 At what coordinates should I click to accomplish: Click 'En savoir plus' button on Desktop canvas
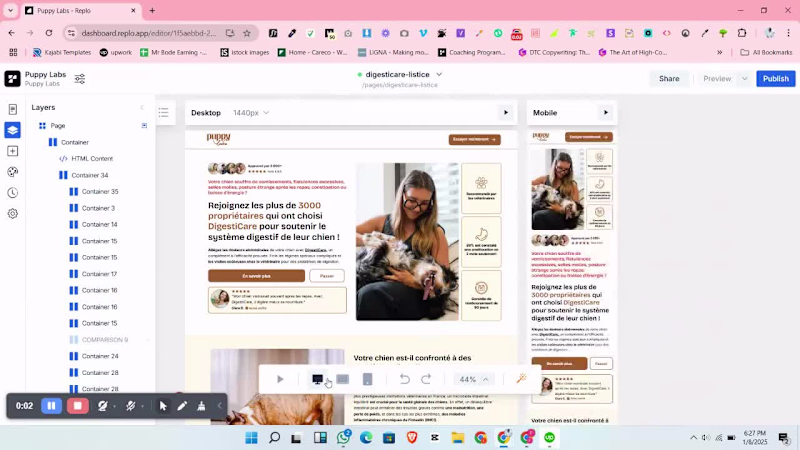click(256, 276)
